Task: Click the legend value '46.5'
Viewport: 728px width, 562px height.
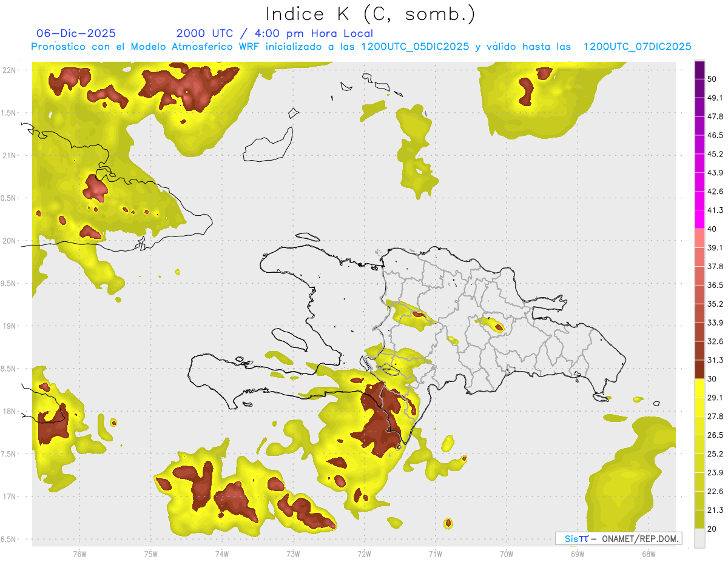Action: pos(715,136)
